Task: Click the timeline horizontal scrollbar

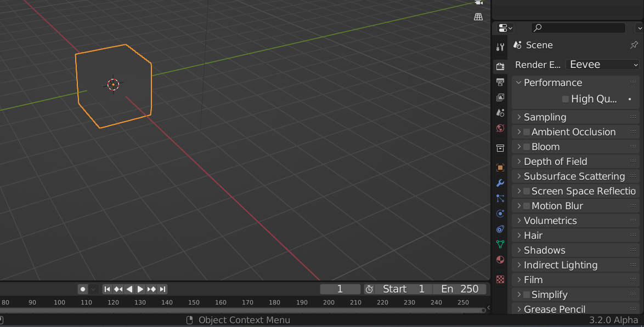Action: pos(242,311)
